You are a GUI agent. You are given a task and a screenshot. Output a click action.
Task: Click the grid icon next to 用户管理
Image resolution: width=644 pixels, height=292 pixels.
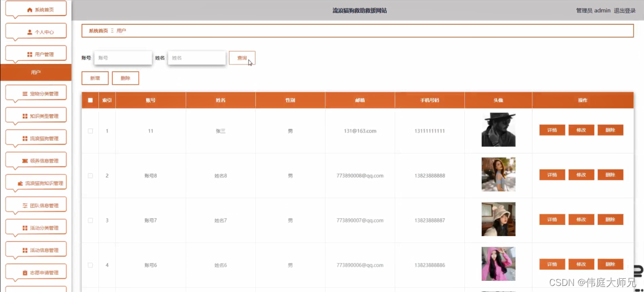point(29,54)
